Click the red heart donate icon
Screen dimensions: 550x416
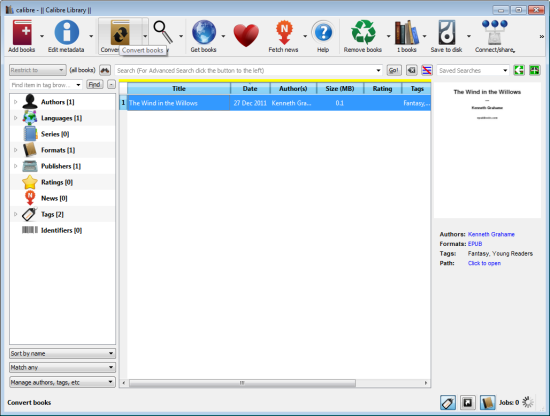pyautogui.click(x=246, y=35)
